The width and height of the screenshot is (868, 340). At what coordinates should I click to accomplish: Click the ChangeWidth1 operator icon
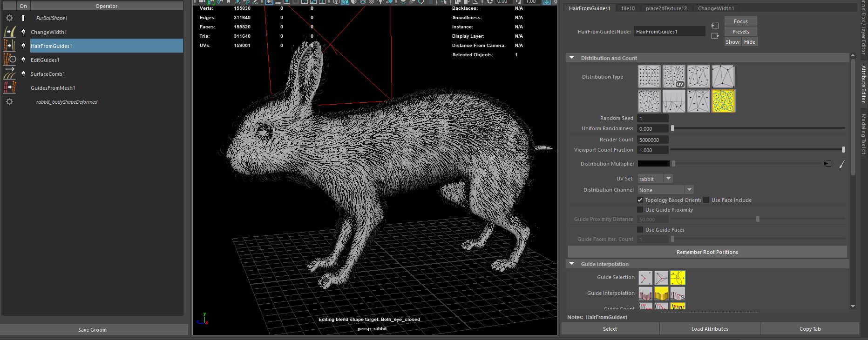click(x=10, y=32)
